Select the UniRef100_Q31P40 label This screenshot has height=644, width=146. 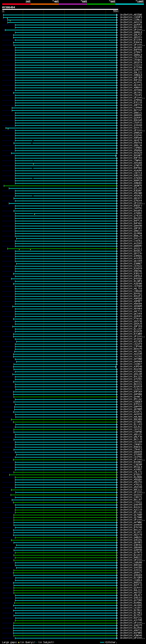pyautogui.click(x=131, y=135)
